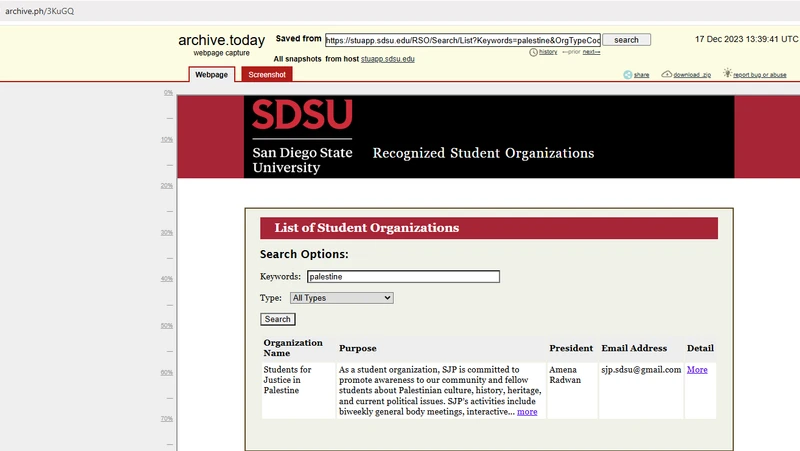Click the share icon
The width and height of the screenshot is (800, 451).
pyautogui.click(x=628, y=74)
